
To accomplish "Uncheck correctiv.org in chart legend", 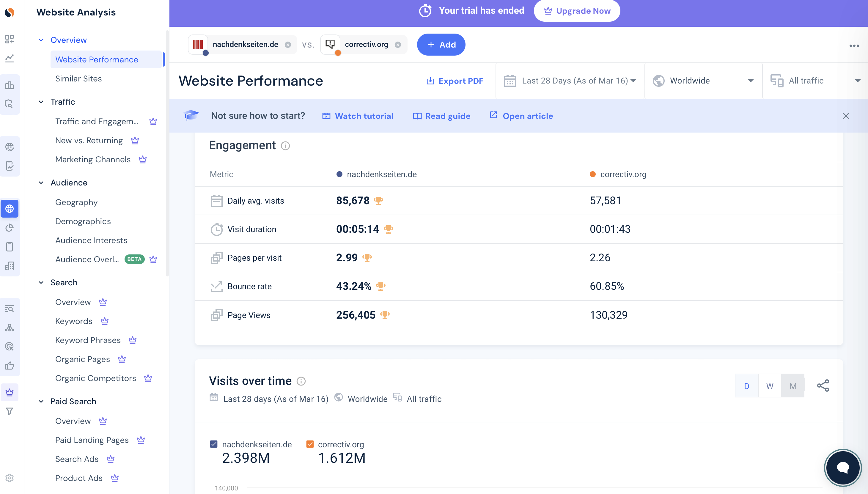I will point(310,444).
